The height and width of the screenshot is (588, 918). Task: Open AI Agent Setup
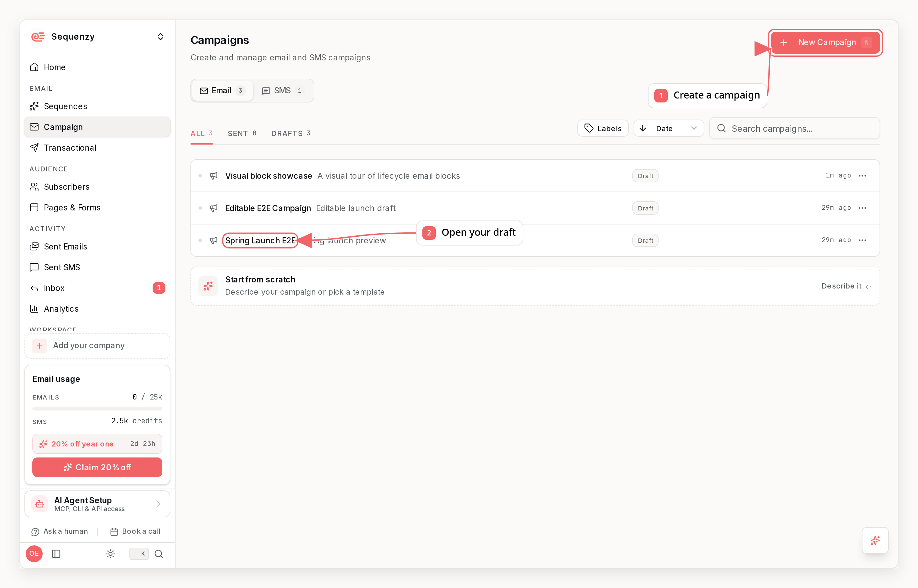97,504
